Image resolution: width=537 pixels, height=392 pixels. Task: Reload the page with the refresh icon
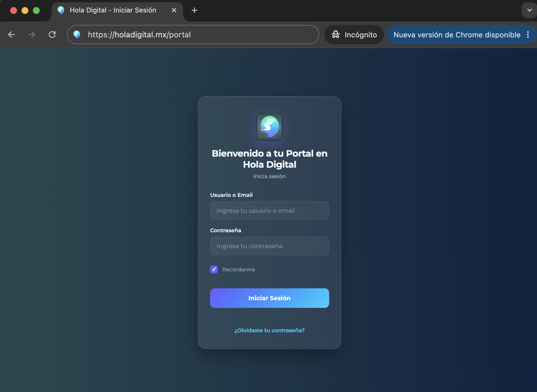[x=52, y=35]
